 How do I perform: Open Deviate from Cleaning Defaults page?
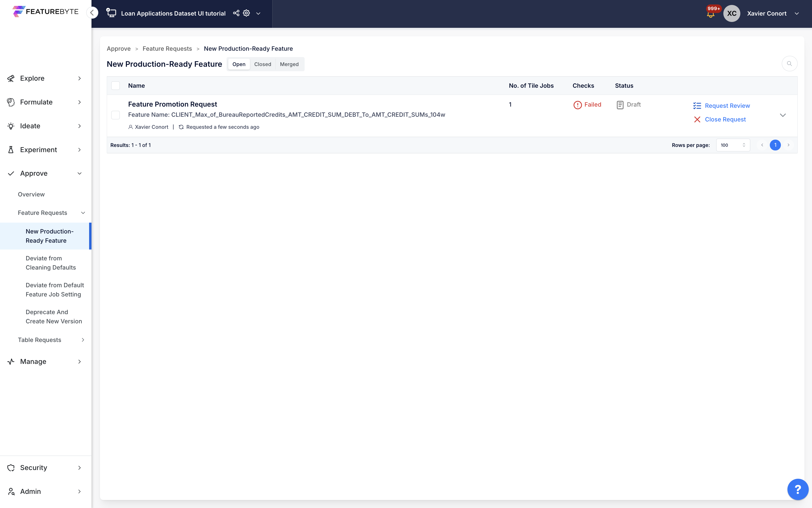51,263
